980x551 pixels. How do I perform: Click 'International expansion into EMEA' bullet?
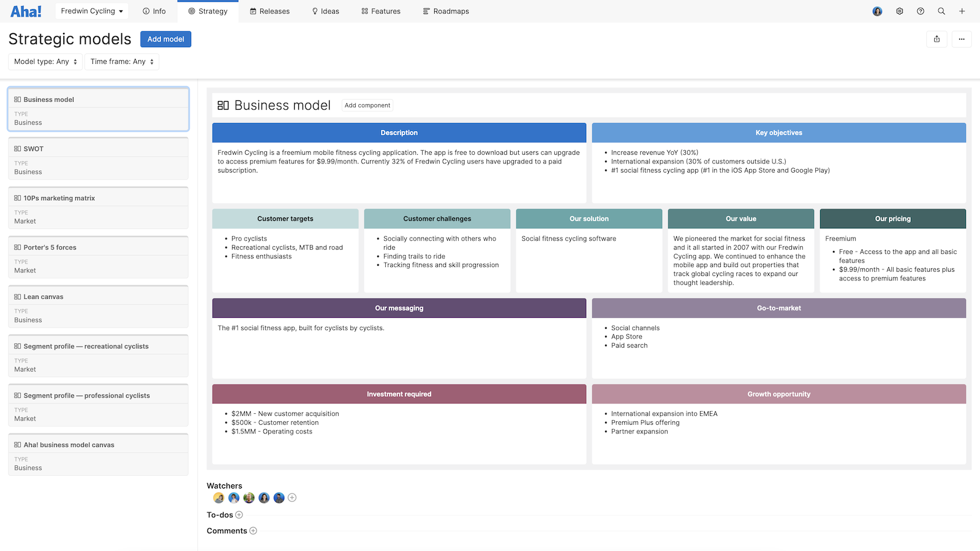[665, 414]
